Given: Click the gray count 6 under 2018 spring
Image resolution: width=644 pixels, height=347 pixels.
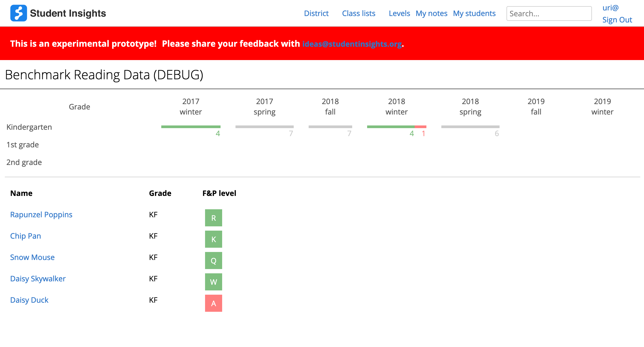Looking at the screenshot, I should [497, 133].
